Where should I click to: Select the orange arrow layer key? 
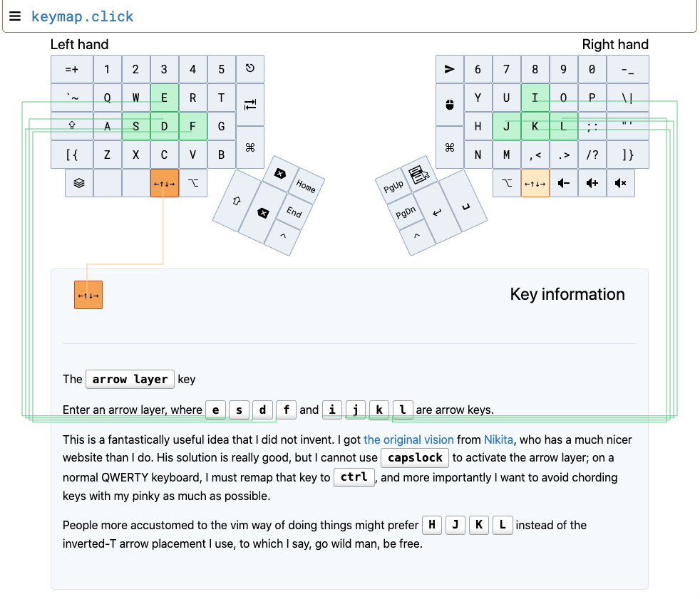pyautogui.click(x=164, y=183)
